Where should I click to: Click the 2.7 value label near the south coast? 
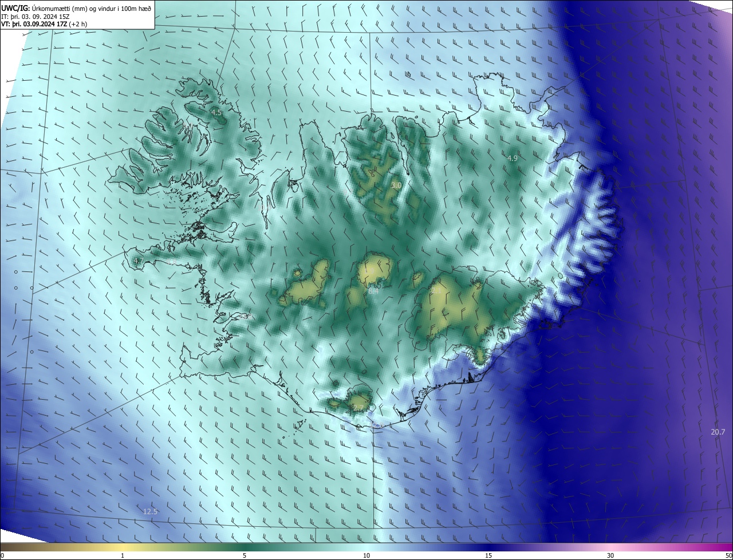pyautogui.click(x=357, y=408)
